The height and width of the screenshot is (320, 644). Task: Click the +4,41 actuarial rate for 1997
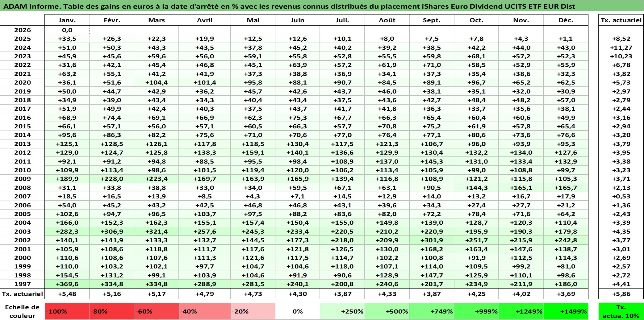(x=621, y=284)
